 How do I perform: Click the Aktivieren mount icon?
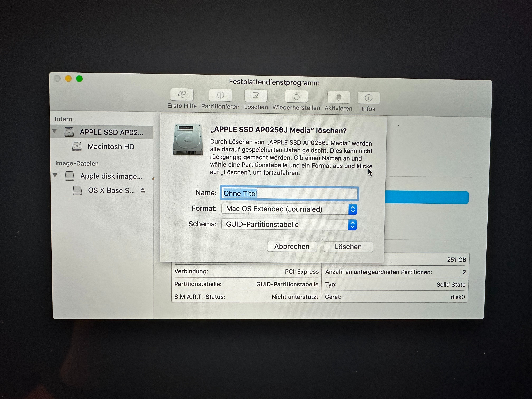339,97
